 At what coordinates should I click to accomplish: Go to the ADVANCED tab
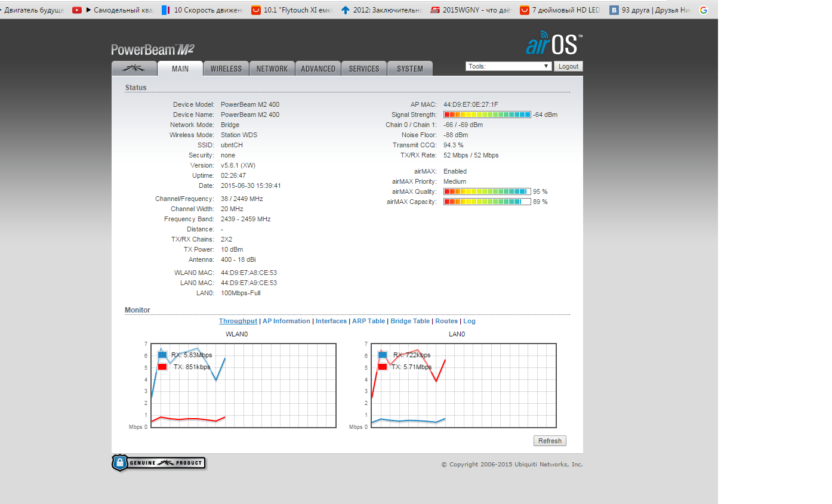(x=318, y=69)
